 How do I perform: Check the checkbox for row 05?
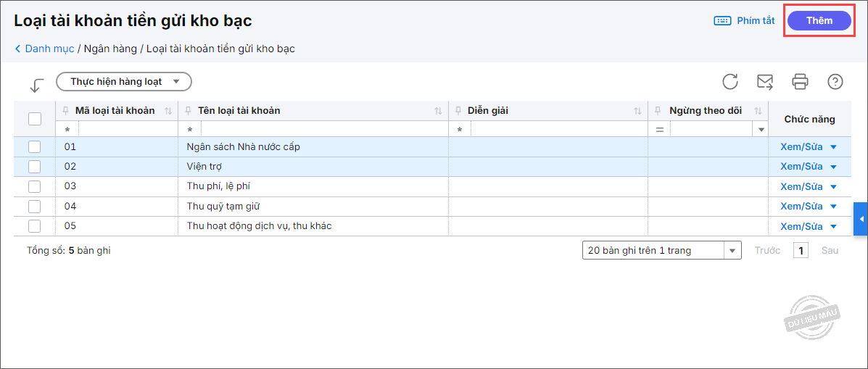pyautogui.click(x=34, y=226)
